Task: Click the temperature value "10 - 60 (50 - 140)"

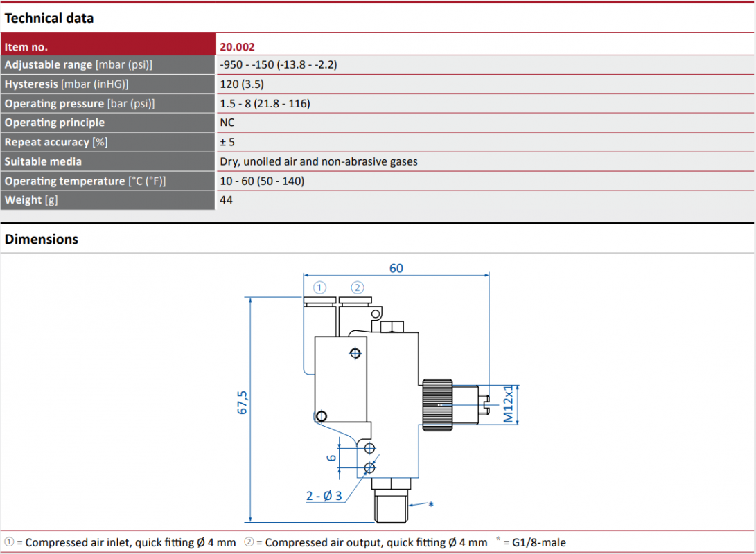Action: 263,181
